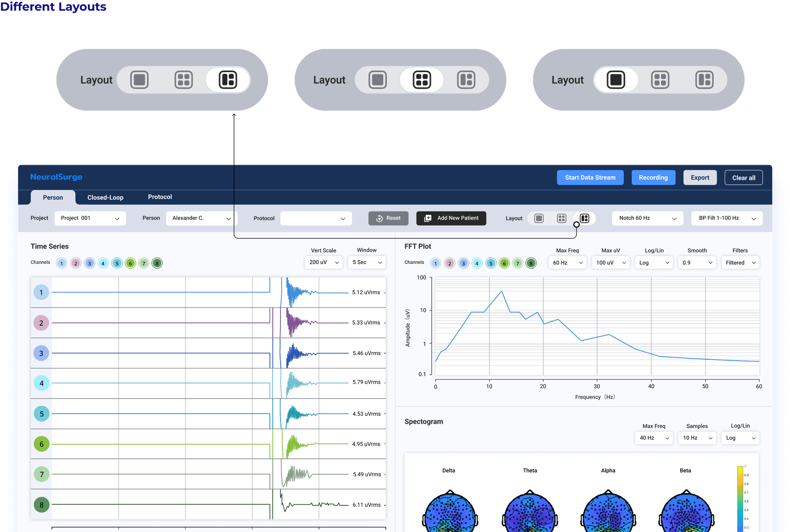Image resolution: width=790 pixels, height=532 pixels.
Task: Click the Start Data Stream button
Action: point(590,177)
